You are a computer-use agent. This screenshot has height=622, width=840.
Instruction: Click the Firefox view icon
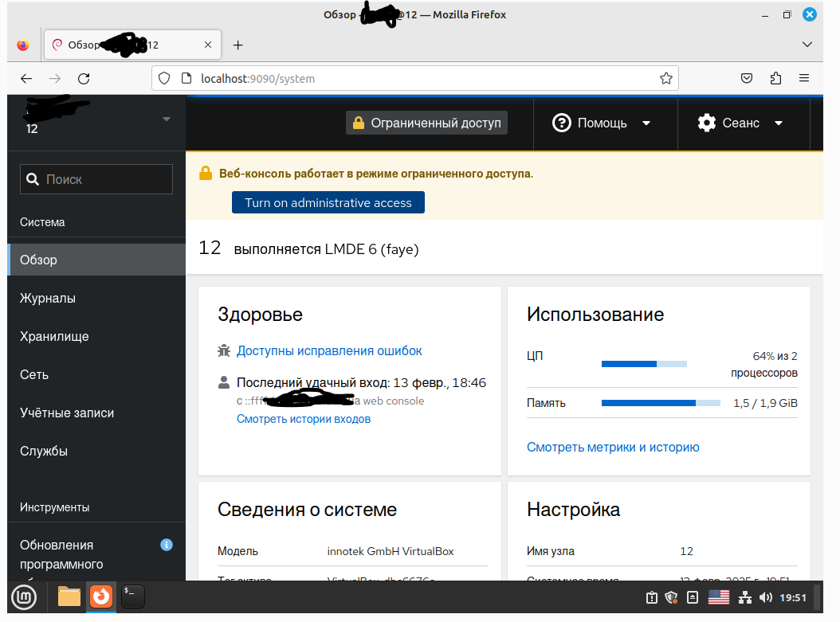pos(22,45)
